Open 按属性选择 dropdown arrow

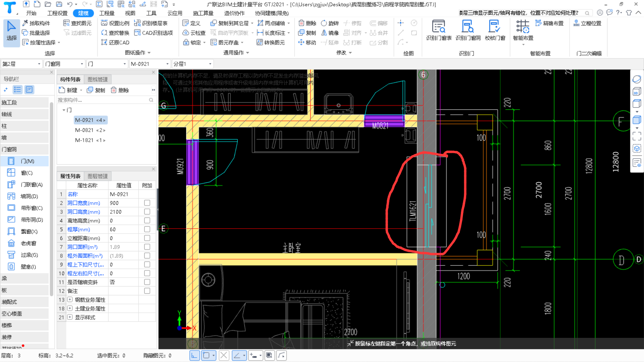[59, 43]
